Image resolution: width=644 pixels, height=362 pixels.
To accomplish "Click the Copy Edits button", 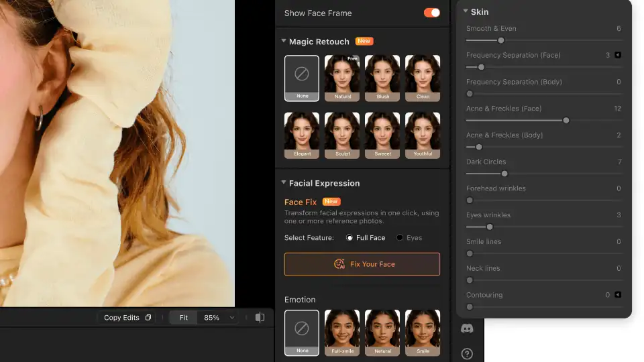I will 127,318.
